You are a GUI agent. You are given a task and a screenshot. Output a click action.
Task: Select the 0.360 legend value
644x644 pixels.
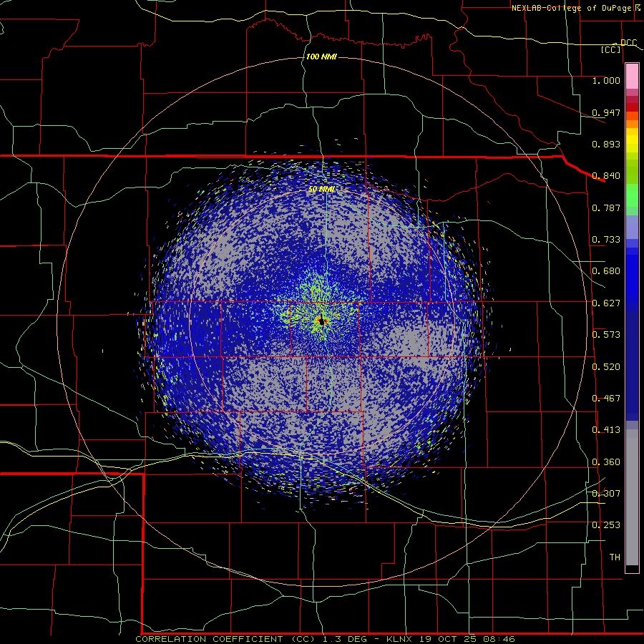(606, 462)
